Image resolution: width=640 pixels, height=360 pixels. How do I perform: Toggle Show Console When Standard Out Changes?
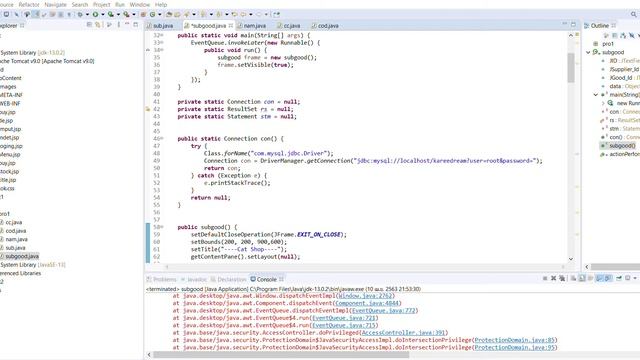click(599, 278)
